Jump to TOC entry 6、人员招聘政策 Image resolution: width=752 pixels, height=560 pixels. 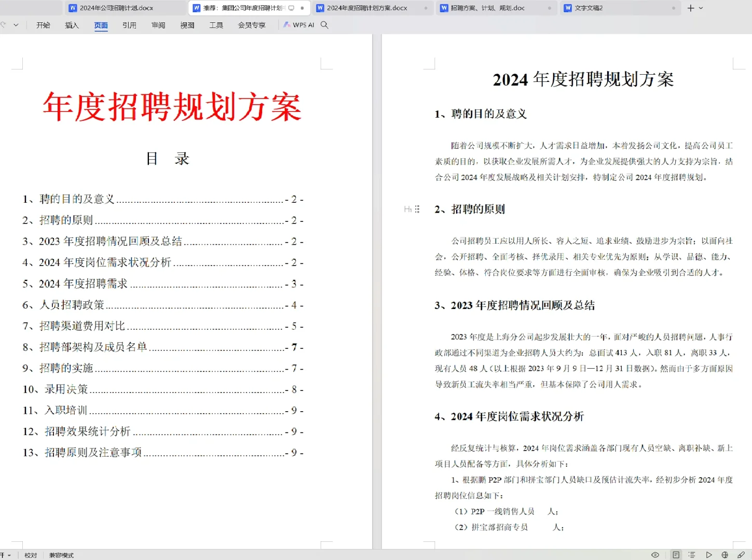tap(163, 305)
